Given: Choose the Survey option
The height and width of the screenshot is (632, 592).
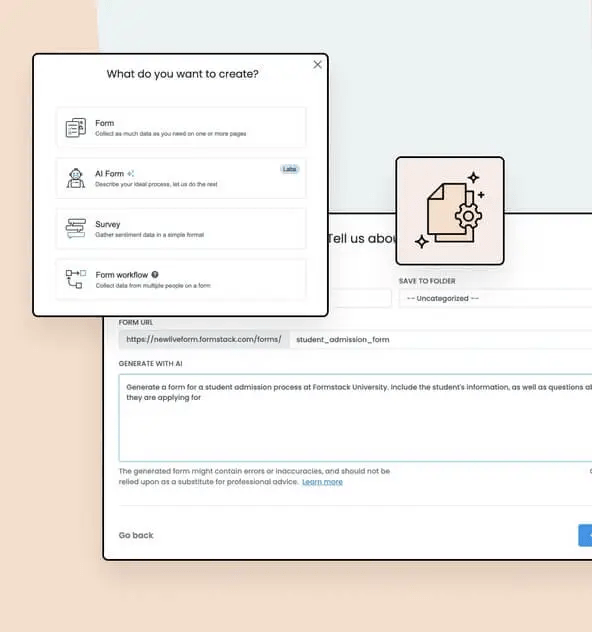Looking at the screenshot, I should [x=181, y=229].
